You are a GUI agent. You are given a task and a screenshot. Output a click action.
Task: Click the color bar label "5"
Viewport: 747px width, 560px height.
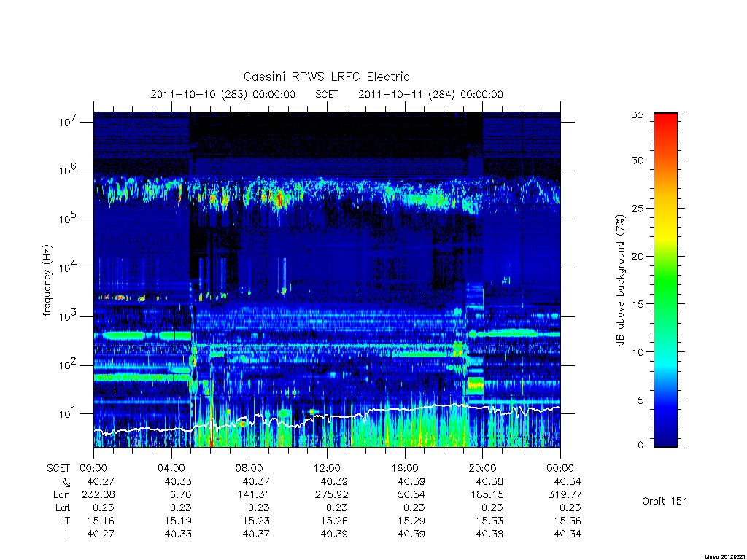pyautogui.click(x=640, y=400)
